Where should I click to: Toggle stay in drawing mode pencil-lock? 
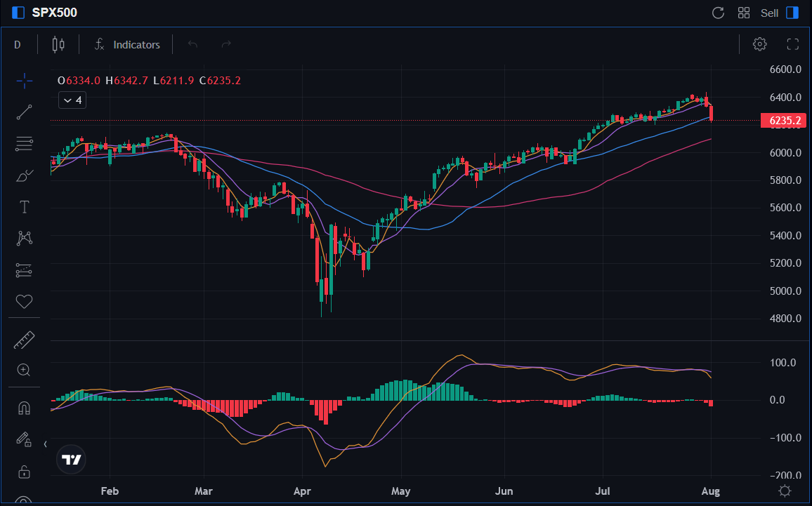click(24, 440)
